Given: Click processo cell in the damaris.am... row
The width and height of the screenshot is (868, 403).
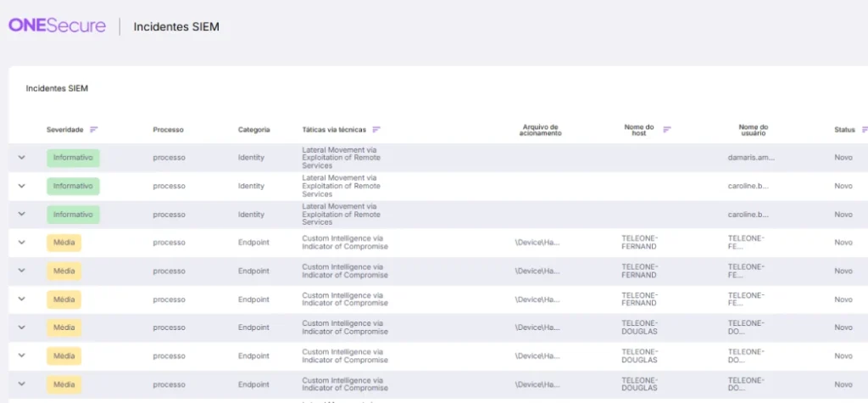Looking at the screenshot, I should [x=169, y=158].
